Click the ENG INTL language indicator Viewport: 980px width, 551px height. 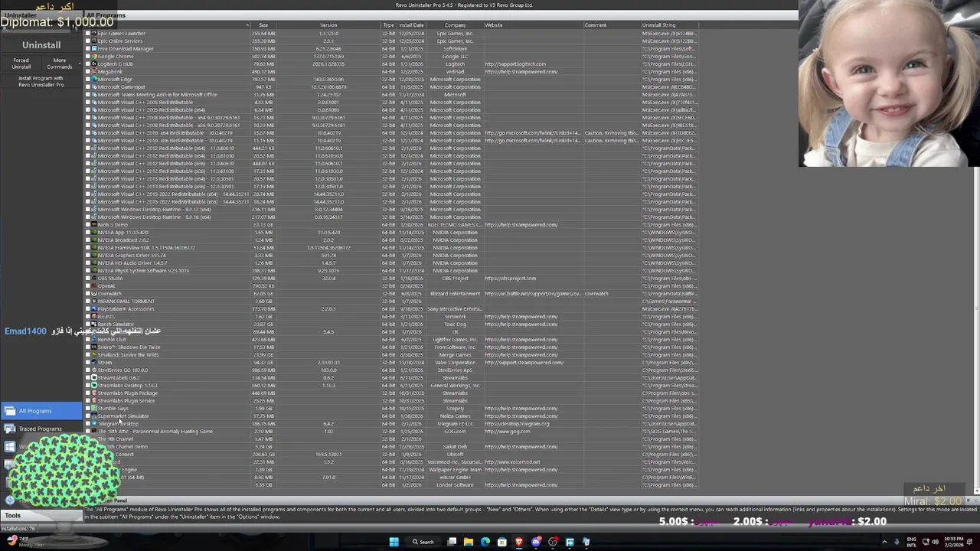coord(912,542)
